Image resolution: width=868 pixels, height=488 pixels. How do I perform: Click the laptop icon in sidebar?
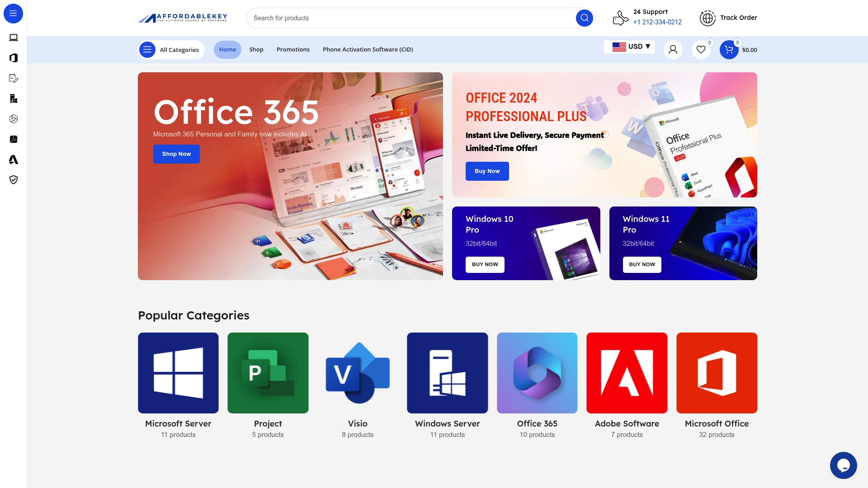click(14, 38)
